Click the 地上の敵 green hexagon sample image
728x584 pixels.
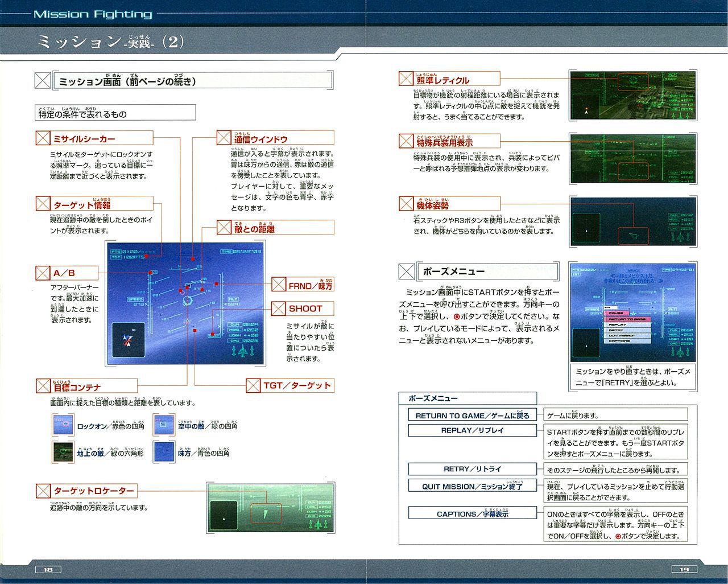63,451
